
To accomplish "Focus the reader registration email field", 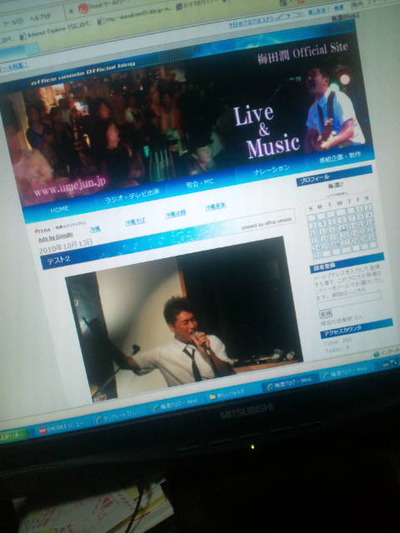I will (x=350, y=297).
